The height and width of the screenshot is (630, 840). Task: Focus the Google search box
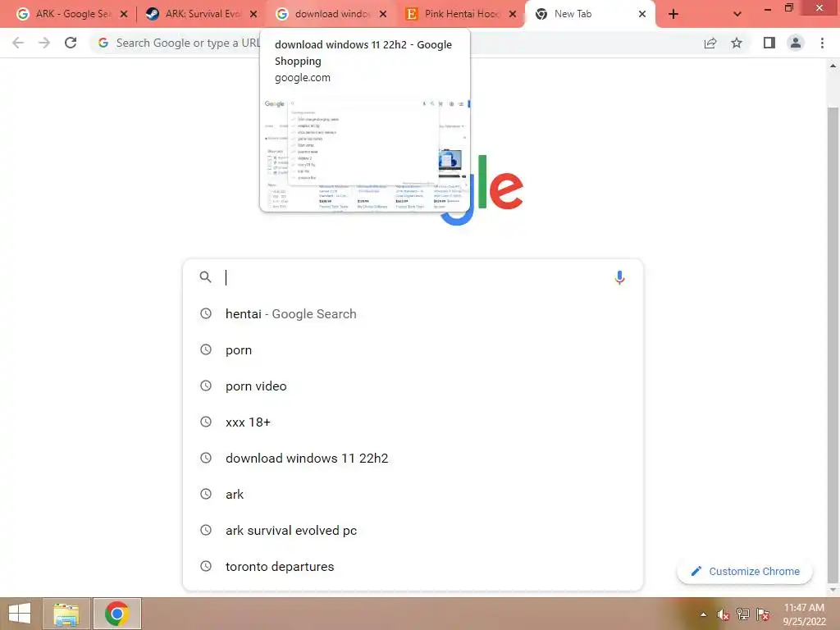coord(413,277)
